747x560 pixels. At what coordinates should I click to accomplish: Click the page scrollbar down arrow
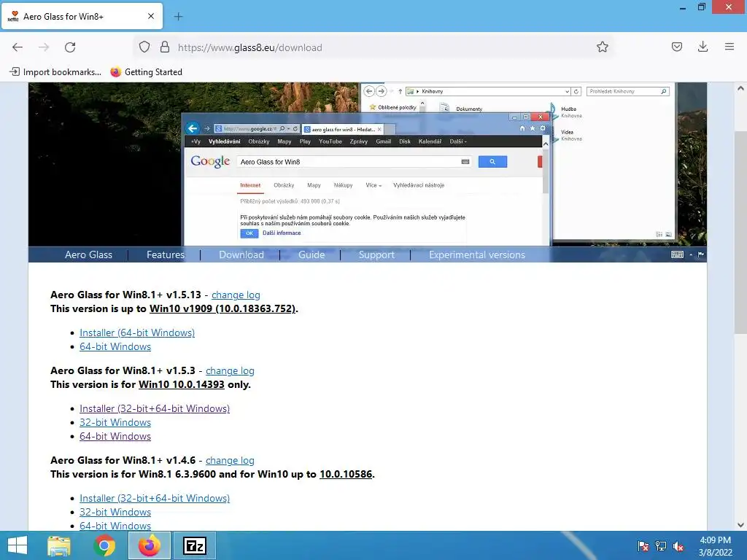(740, 525)
